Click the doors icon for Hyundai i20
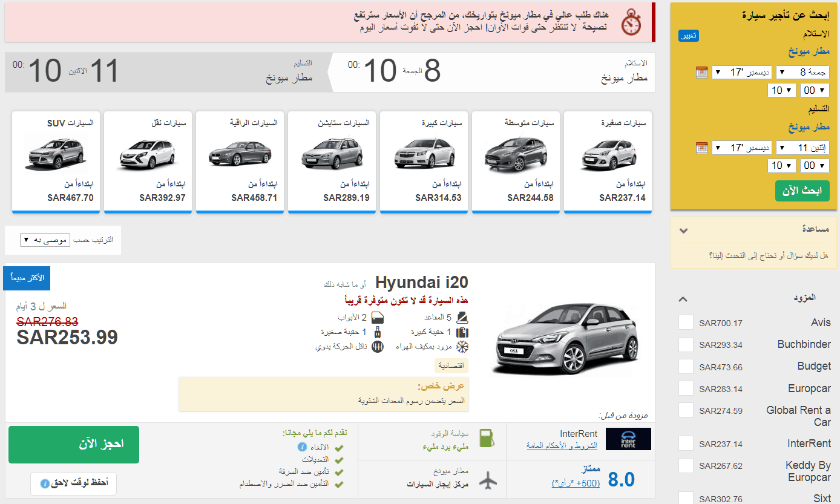The width and height of the screenshot is (840, 504). pyautogui.click(x=378, y=317)
